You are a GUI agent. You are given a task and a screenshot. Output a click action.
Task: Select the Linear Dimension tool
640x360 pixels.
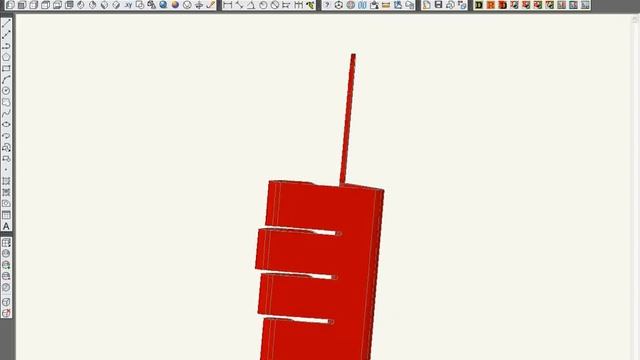click(227, 5)
